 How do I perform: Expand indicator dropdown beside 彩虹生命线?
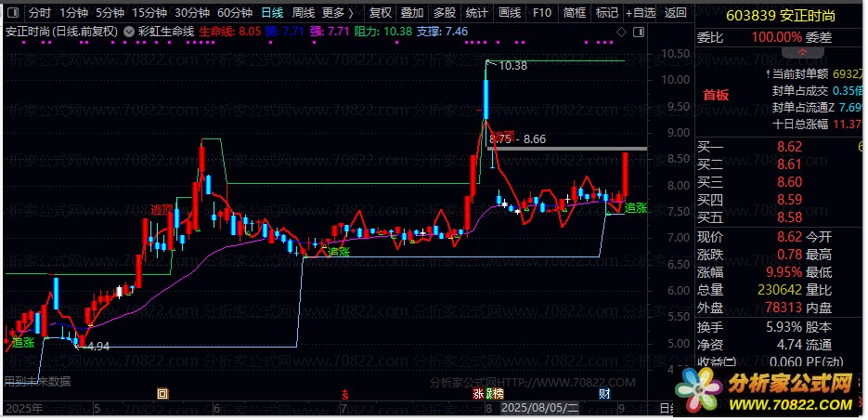click(x=128, y=32)
